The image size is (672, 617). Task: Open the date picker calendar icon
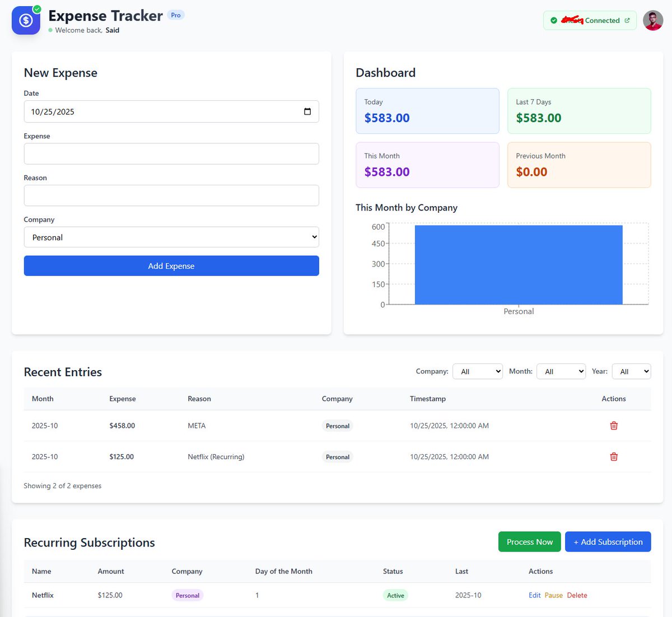pyautogui.click(x=307, y=111)
